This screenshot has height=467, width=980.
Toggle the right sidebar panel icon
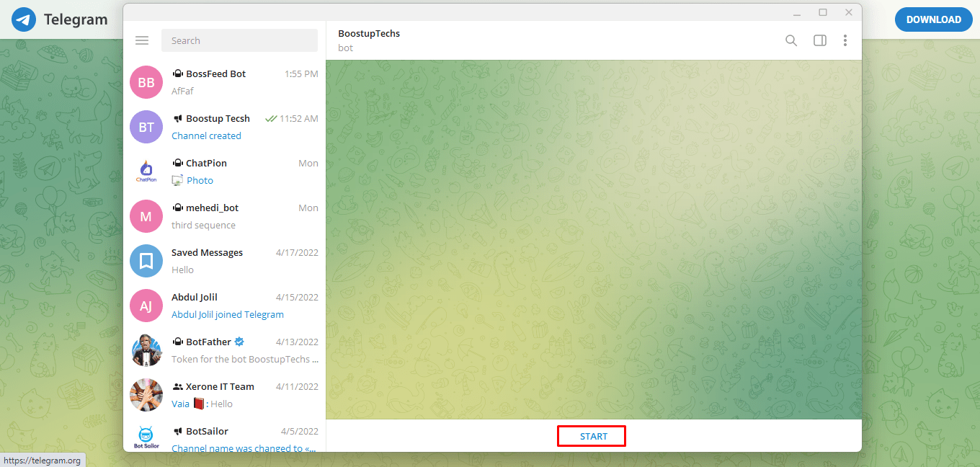[819, 41]
